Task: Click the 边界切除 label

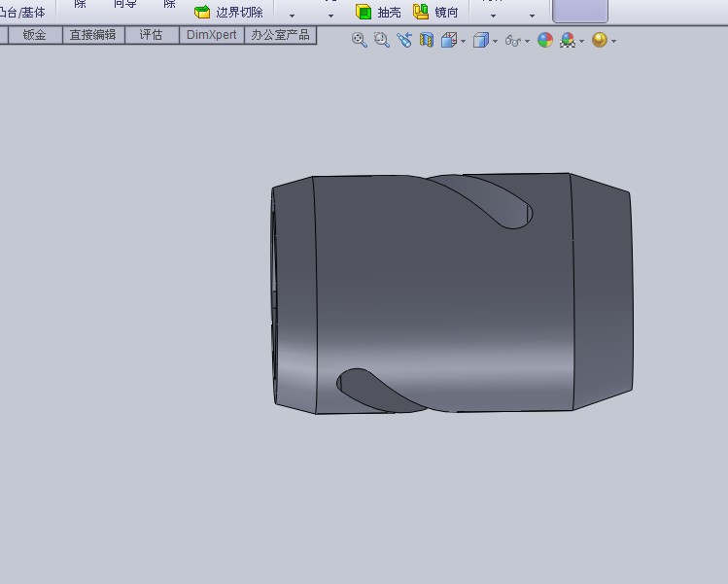Action: tap(239, 12)
